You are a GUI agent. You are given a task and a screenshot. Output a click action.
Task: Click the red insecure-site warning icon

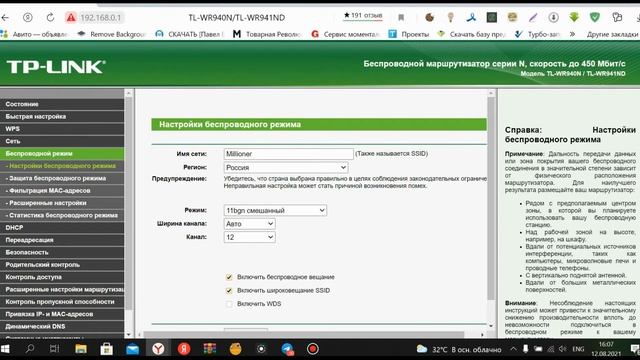[71, 18]
